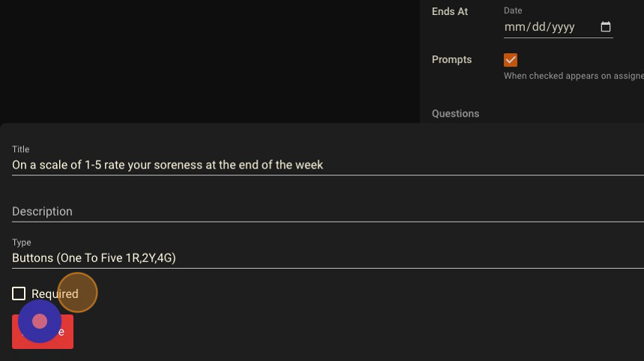Screen dimensions: 644x361
Task: Click the small Date label above the field
Action: pos(513,10)
